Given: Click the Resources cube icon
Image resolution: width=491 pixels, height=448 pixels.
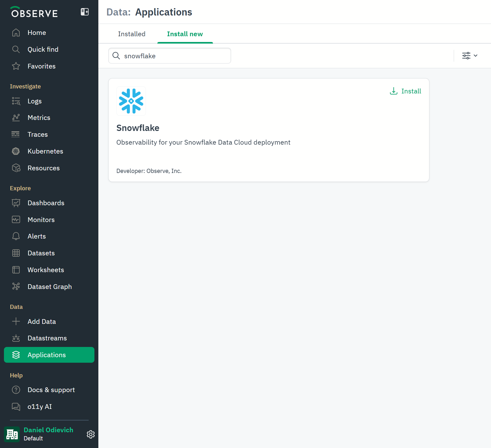Looking at the screenshot, I should [16, 168].
